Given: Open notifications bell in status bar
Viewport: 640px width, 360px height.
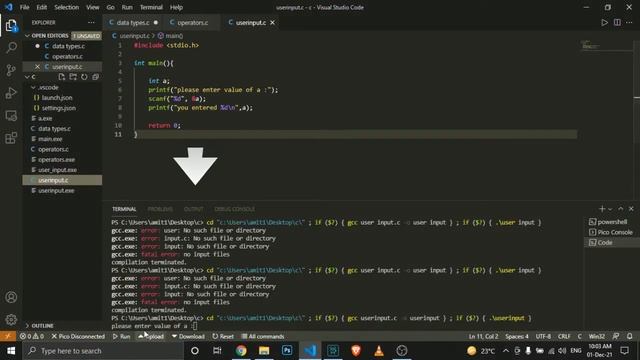Looking at the screenshot, I should click(x=629, y=336).
